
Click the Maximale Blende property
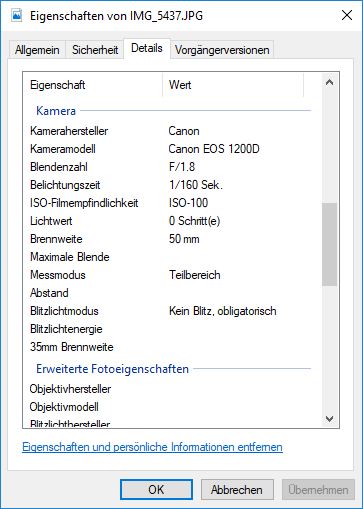click(70, 257)
